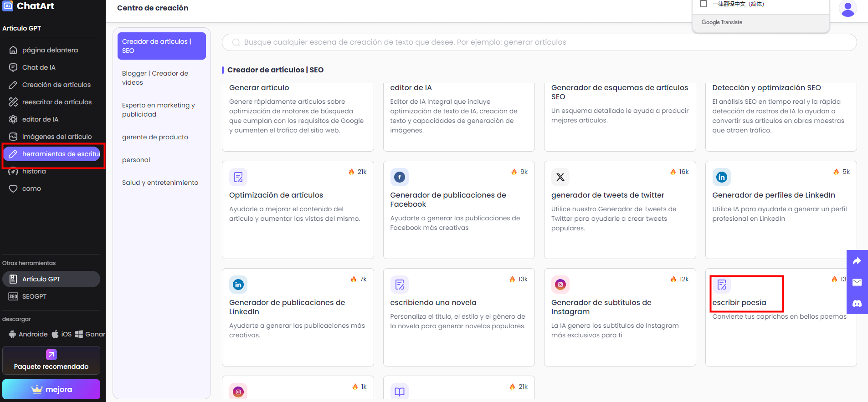Click the historia sidebar icon
Viewport: 868px width, 402px height.
pyautogui.click(x=13, y=172)
